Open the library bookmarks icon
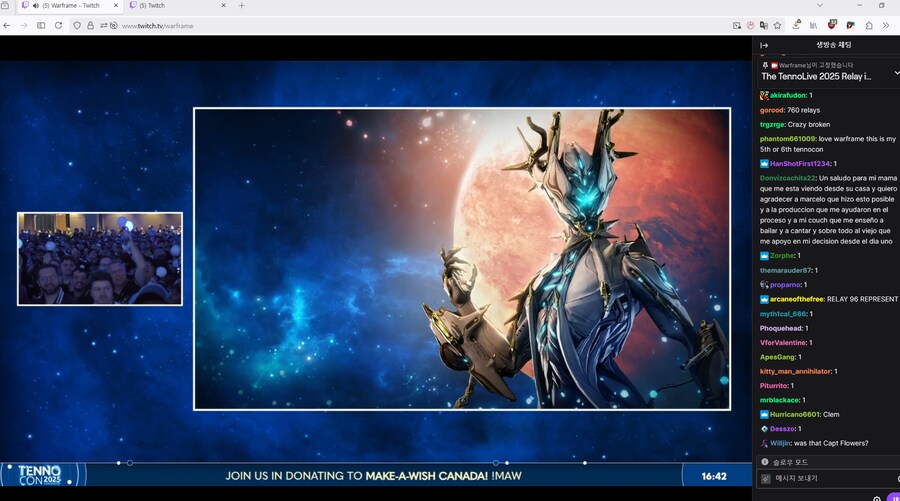The image size is (900, 501). pyautogui.click(x=813, y=25)
